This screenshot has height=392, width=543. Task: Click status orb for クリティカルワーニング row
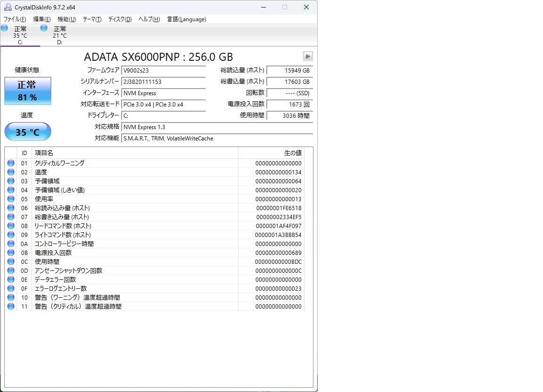tap(11, 163)
